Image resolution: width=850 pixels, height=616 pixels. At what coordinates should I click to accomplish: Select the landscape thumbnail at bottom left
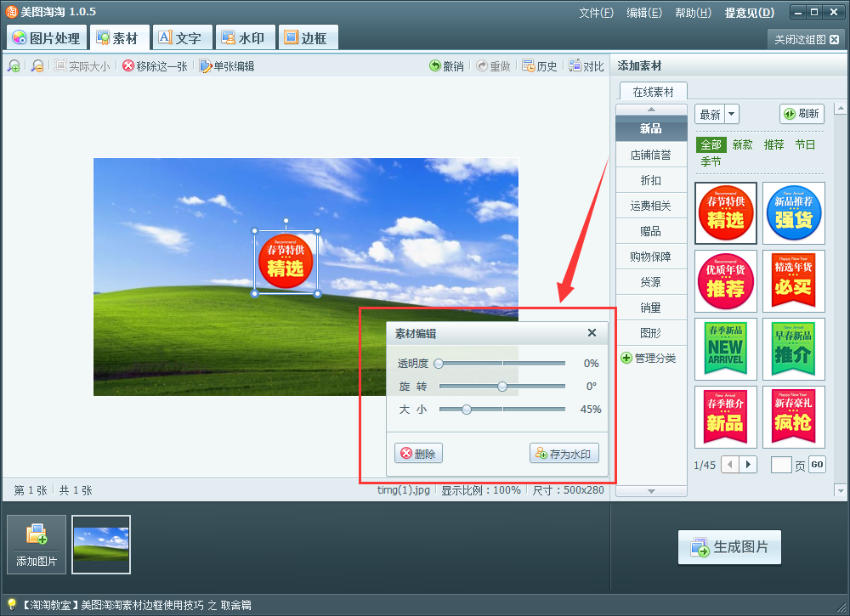pyautogui.click(x=100, y=545)
